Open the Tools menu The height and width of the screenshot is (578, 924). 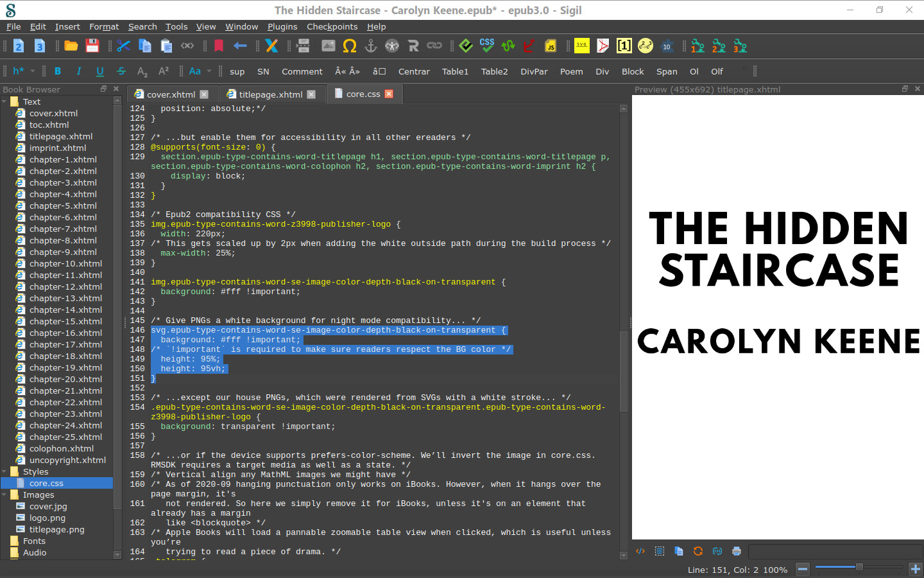176,26
